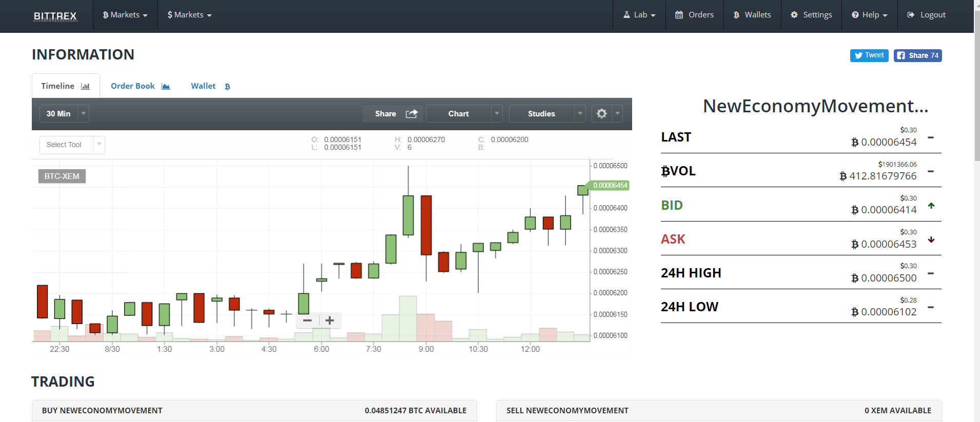The width and height of the screenshot is (980, 422).
Task: Click the Bitcoin icon on Wallet tab
Action: click(x=227, y=87)
